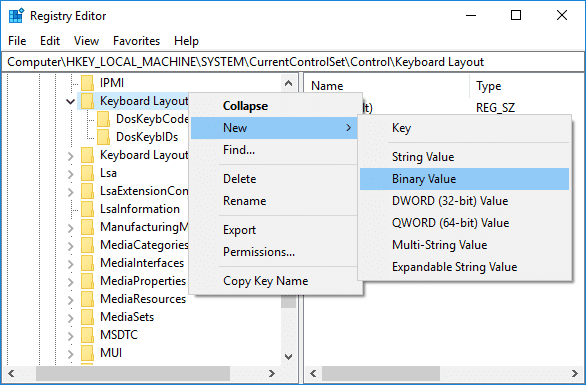Expand the MediaSets key
This screenshot has height=385, width=586.
point(71,317)
